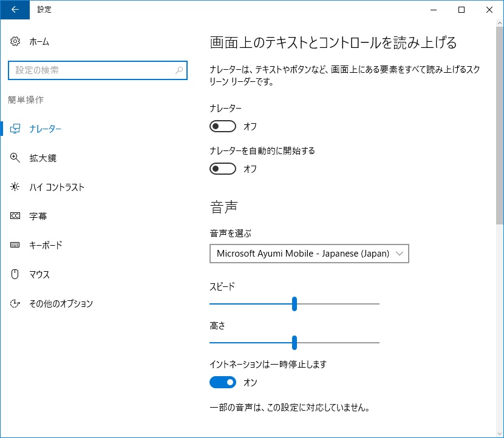Click the ナレーター heading link
504x438 pixels.
[46, 129]
